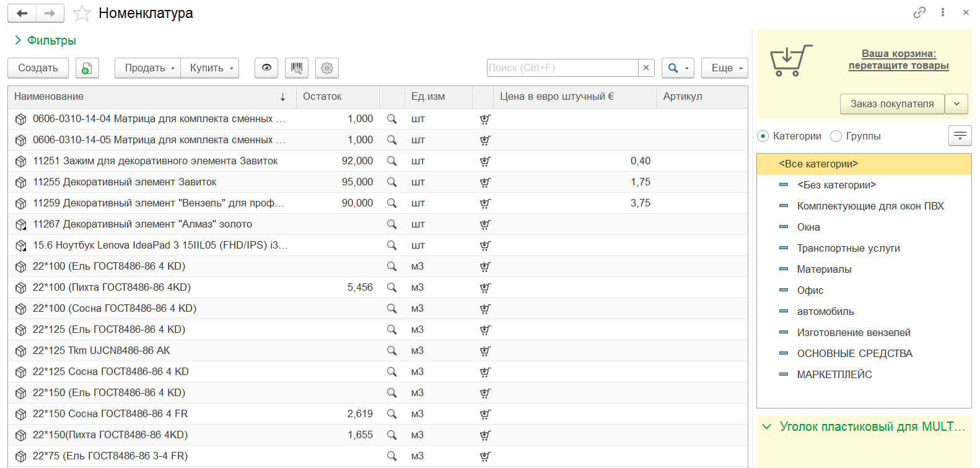
Task: Expand the Фильтры section
Action: (45, 40)
